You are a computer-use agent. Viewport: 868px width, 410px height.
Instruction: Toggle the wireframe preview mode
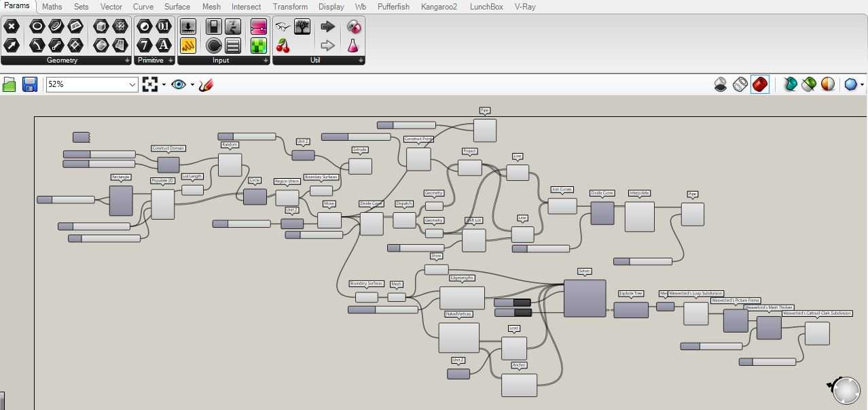(740, 84)
